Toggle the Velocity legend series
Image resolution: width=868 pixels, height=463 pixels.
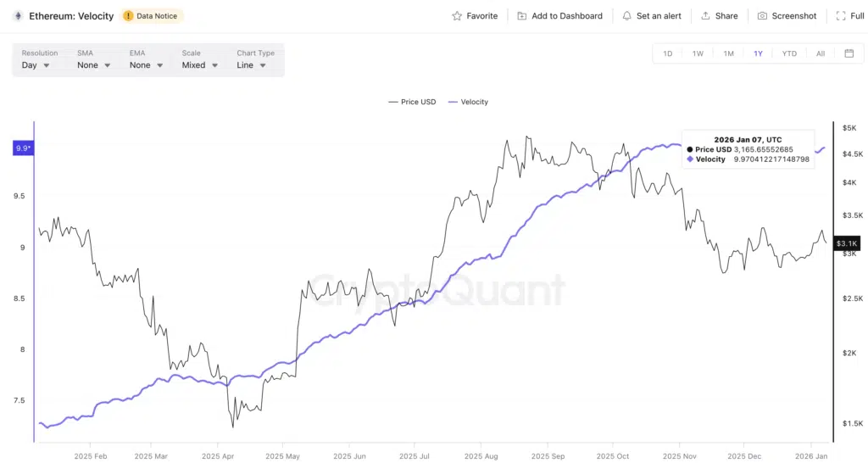coord(468,102)
